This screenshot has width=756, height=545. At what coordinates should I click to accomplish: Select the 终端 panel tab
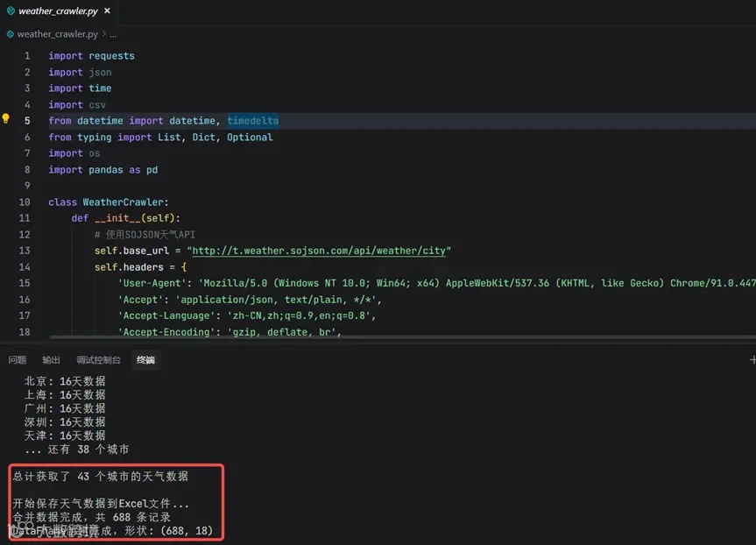pos(145,360)
